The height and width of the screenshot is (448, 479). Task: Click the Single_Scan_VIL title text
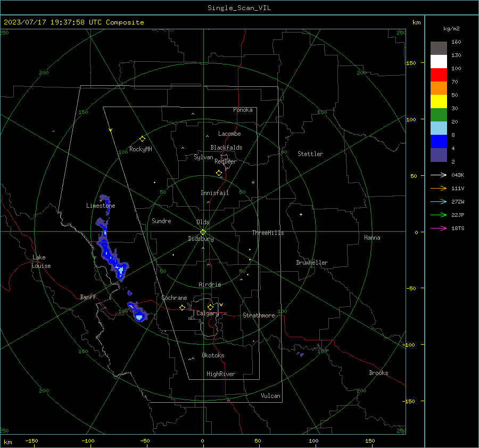tap(239, 8)
